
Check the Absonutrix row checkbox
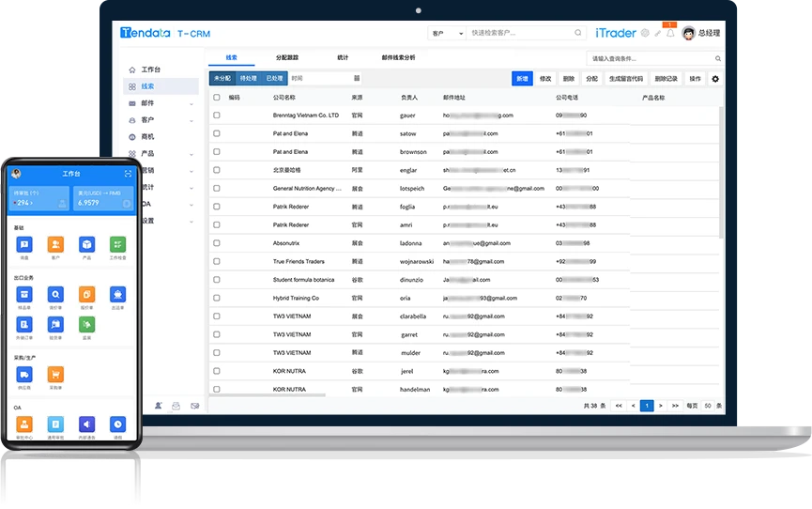coord(217,243)
